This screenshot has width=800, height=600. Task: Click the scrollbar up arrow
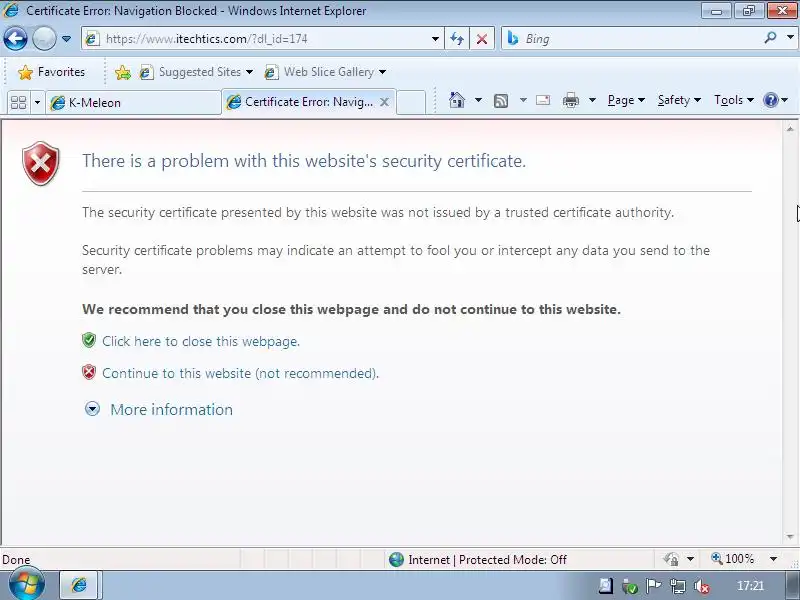coord(790,129)
